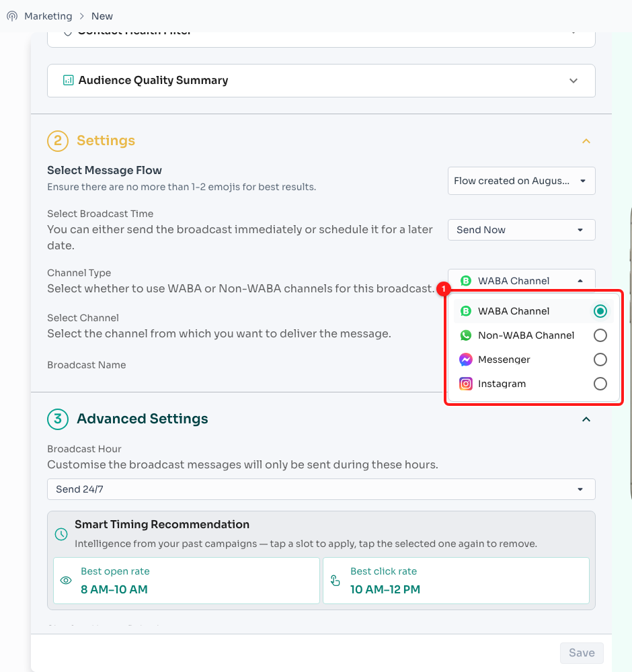Image resolution: width=632 pixels, height=672 pixels.
Task: Open the Send Now broadcast time dropdown
Action: point(521,230)
